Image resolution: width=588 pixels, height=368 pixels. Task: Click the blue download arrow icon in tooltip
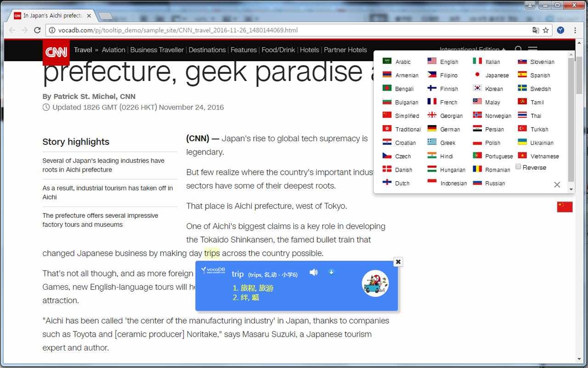[x=331, y=272]
